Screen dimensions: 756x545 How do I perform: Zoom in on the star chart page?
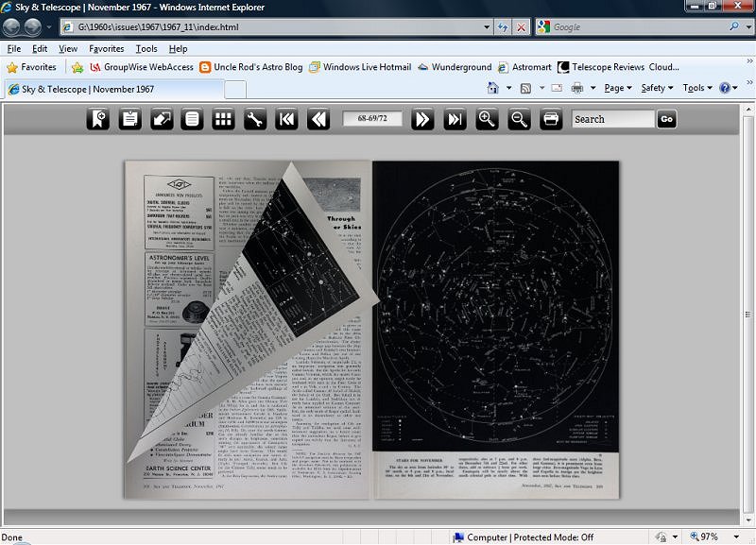coord(485,119)
